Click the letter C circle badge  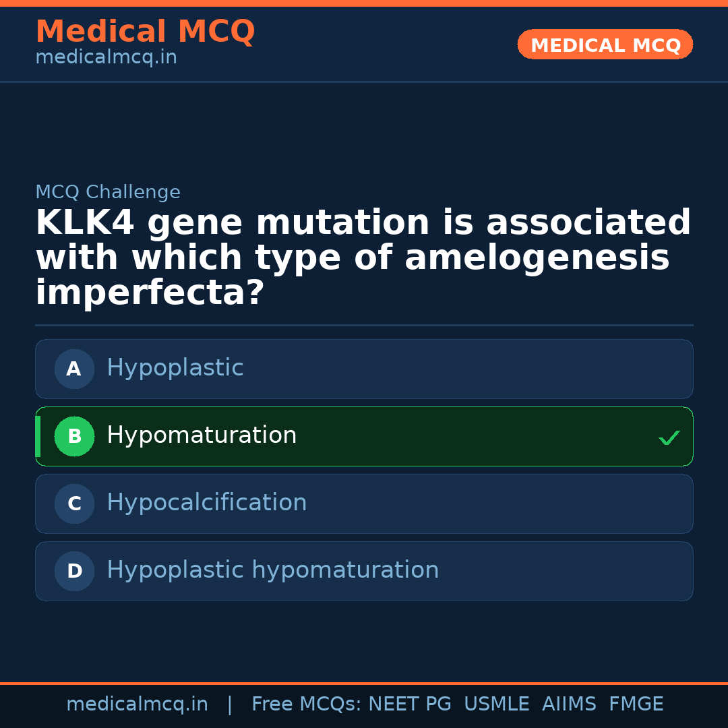pos(74,504)
